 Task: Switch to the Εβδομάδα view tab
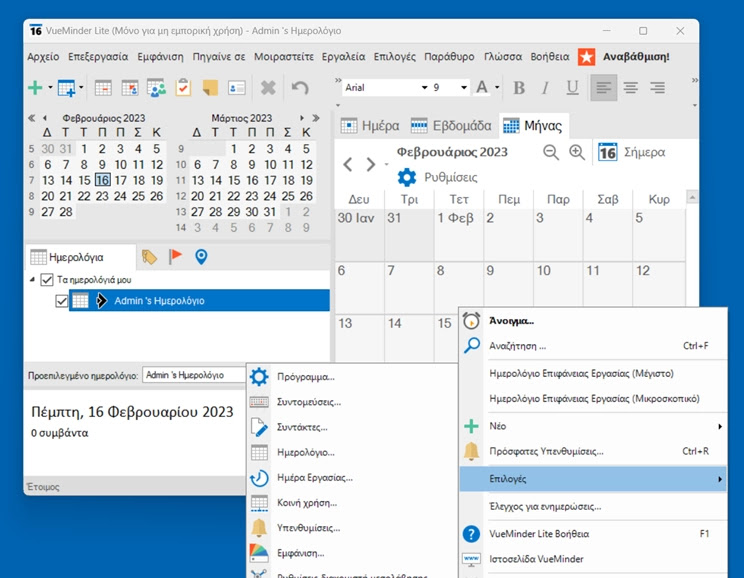(x=451, y=126)
